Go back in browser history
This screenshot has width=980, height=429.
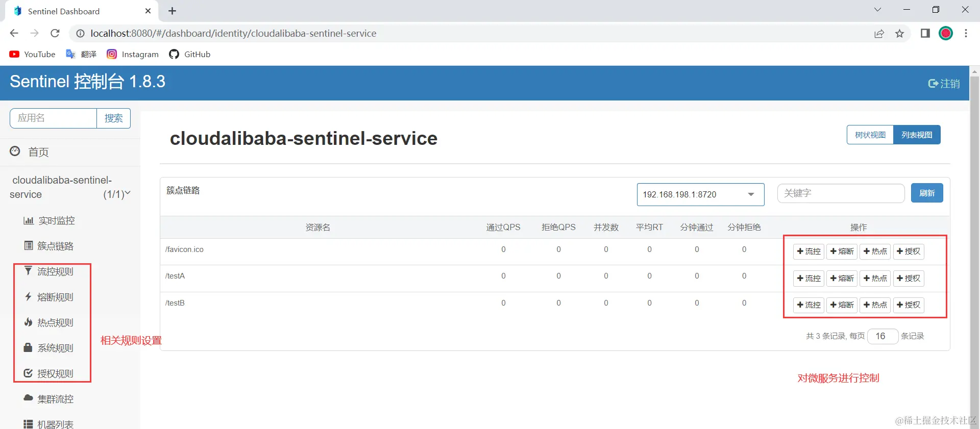click(14, 33)
